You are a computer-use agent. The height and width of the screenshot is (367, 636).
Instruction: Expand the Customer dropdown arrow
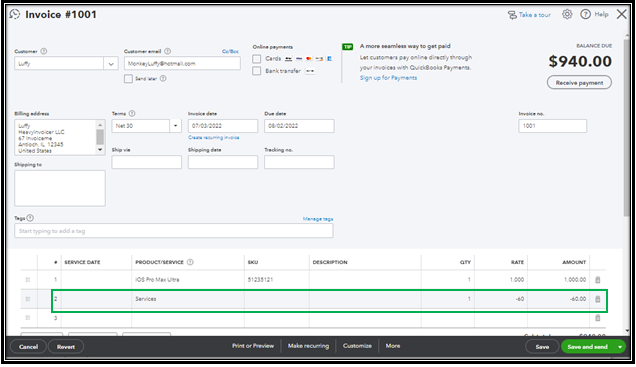111,64
